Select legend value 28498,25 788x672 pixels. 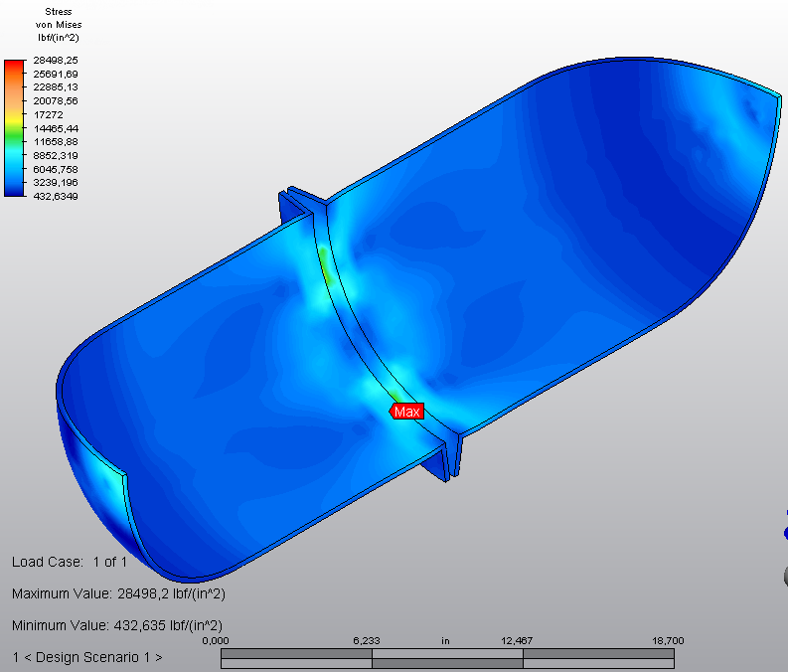coord(56,60)
